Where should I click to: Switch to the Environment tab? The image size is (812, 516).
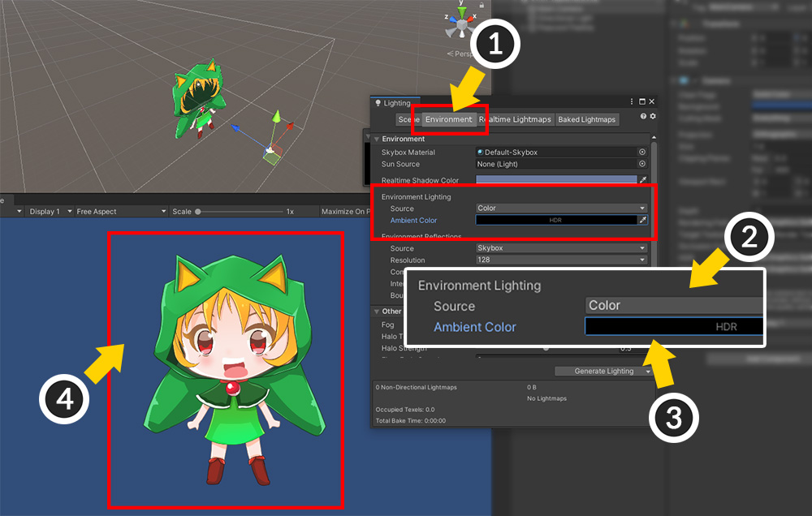point(448,119)
